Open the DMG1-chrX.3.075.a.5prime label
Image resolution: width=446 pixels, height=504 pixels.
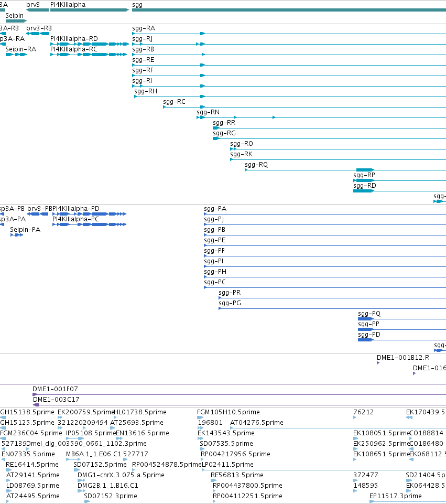point(121,475)
